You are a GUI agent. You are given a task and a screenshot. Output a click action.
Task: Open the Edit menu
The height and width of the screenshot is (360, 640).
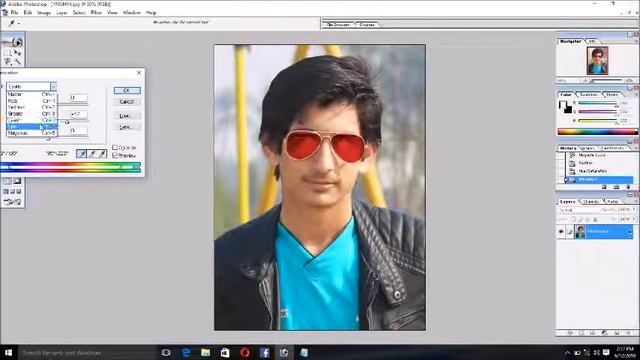click(28, 13)
